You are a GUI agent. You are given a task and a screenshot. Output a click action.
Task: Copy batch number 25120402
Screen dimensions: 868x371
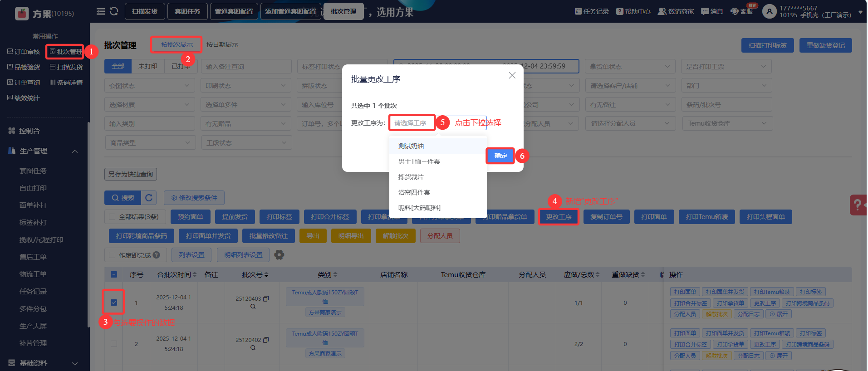pyautogui.click(x=266, y=340)
